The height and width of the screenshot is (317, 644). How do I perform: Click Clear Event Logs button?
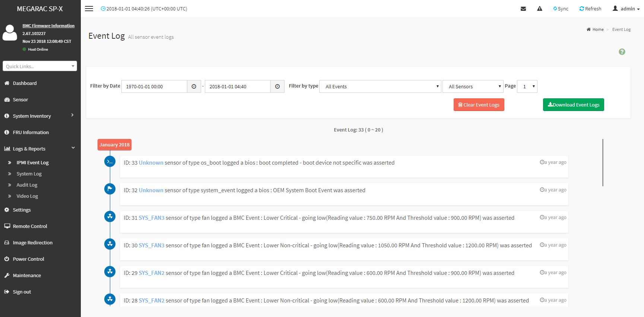point(479,105)
